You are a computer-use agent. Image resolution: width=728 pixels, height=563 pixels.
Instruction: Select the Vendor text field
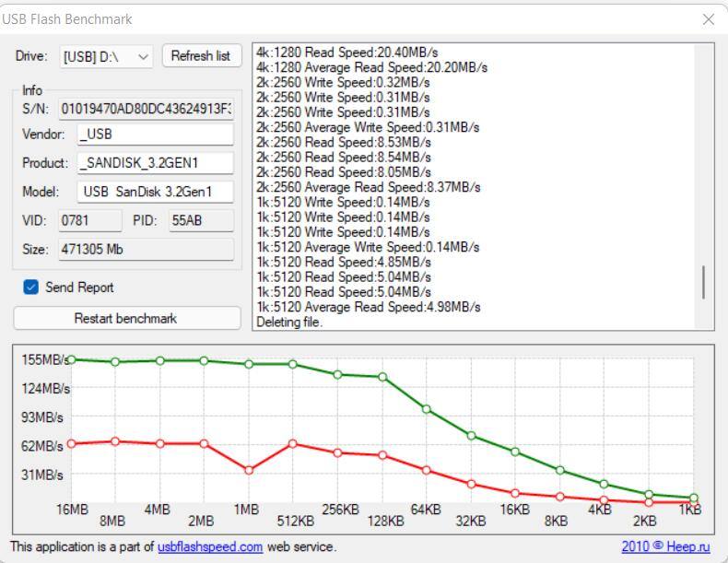point(154,135)
